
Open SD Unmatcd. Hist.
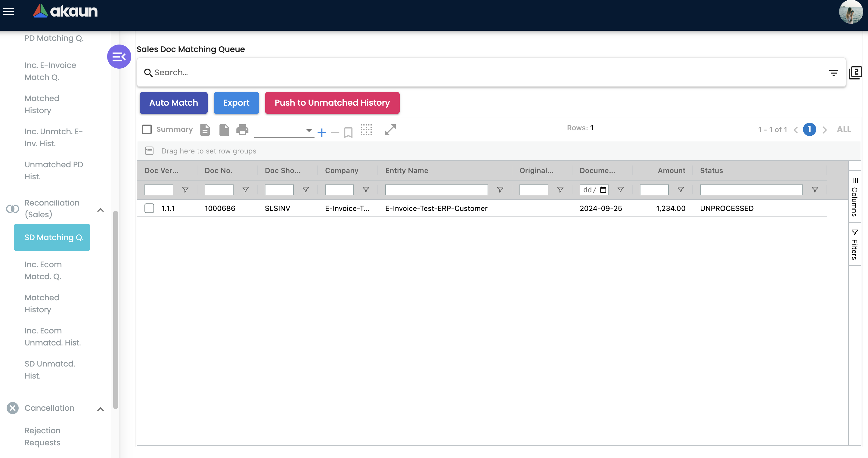click(x=50, y=370)
